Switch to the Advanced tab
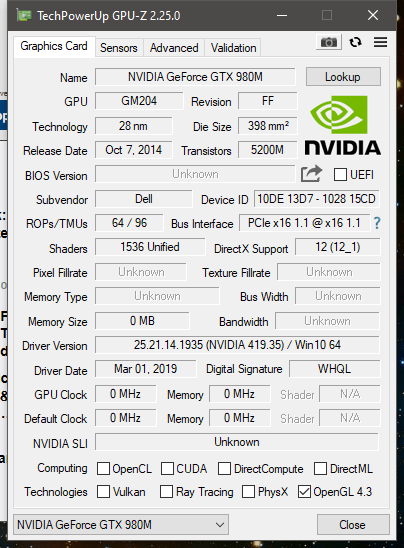 [174, 48]
